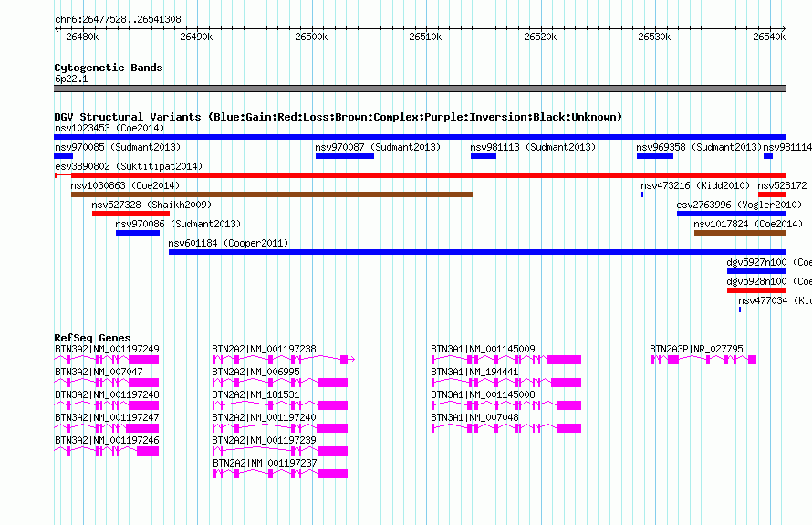
Task: Click the DGV Structural Variants track title
Action: (x=338, y=117)
